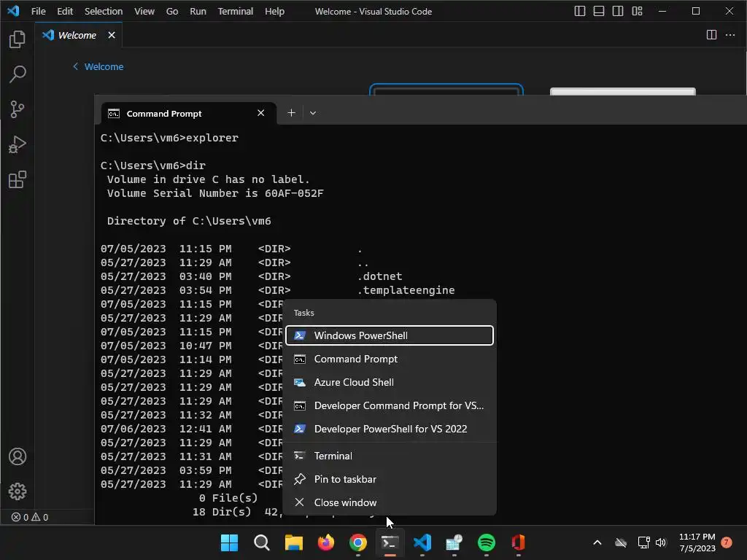This screenshot has height=560, width=747.
Task: Toggle the primary side bar layout icon
Action: (579, 11)
